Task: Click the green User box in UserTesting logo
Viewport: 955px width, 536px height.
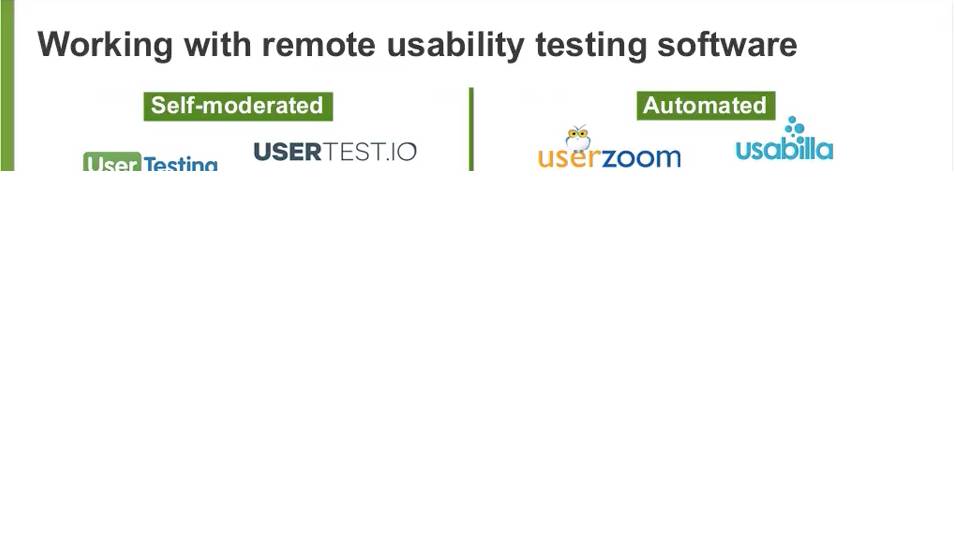Action: pyautogui.click(x=112, y=162)
